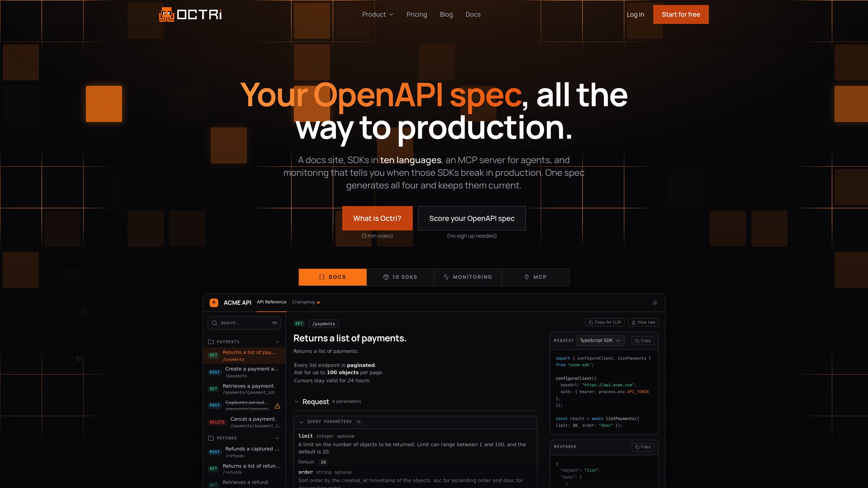Click View raw

tap(643, 322)
